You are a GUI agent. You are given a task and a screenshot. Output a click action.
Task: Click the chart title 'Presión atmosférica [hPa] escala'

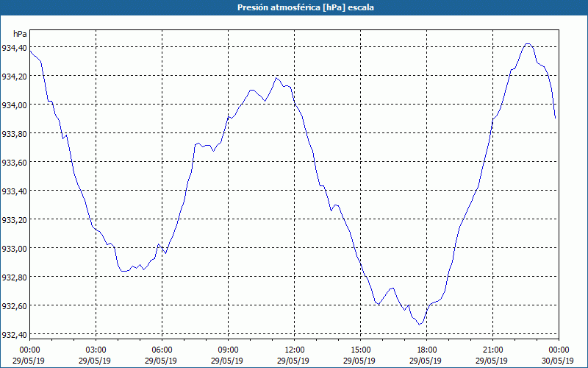(x=305, y=7)
